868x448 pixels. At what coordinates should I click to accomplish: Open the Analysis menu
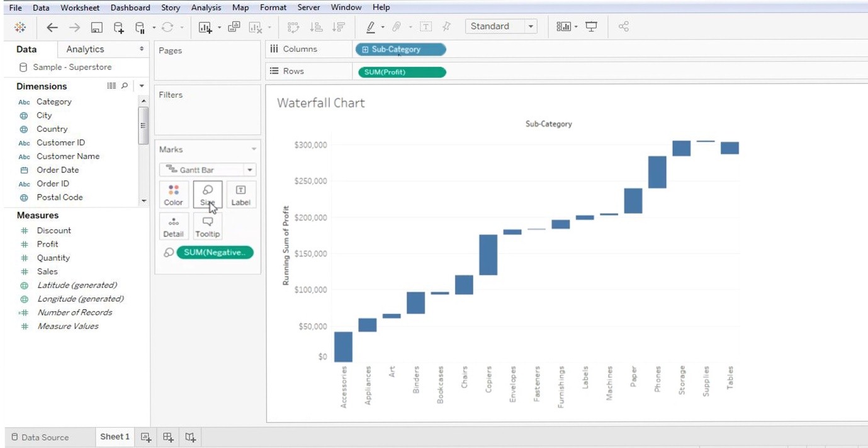pos(206,8)
